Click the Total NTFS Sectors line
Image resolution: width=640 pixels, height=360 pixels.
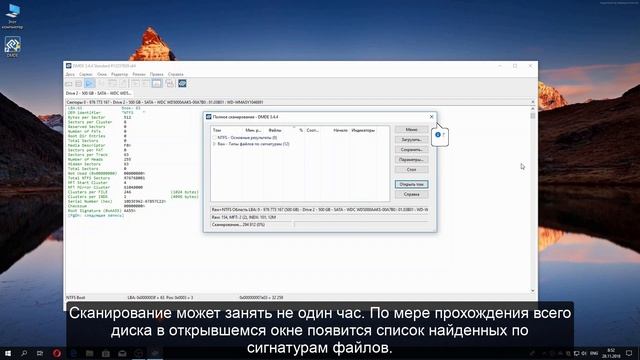click(106, 178)
